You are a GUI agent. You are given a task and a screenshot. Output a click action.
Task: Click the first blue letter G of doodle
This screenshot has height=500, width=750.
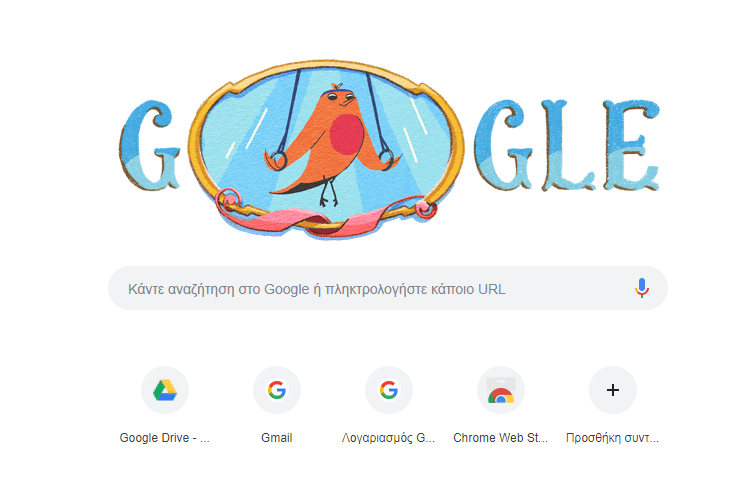[x=149, y=145]
